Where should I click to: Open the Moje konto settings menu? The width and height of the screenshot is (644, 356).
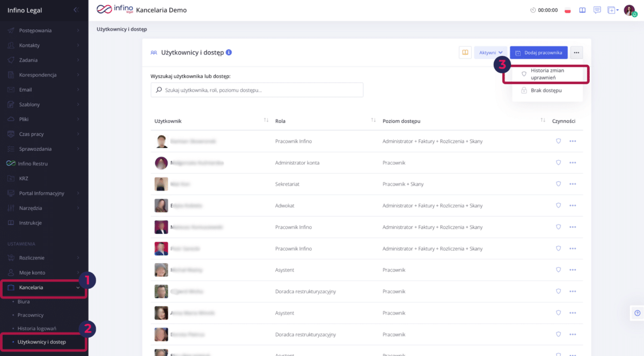click(x=44, y=272)
